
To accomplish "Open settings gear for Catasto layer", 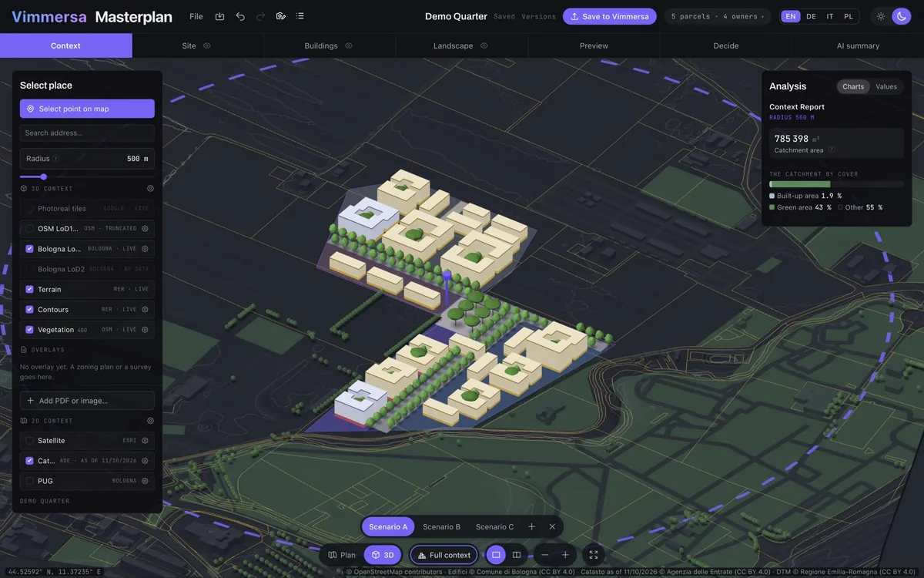I will click(145, 461).
